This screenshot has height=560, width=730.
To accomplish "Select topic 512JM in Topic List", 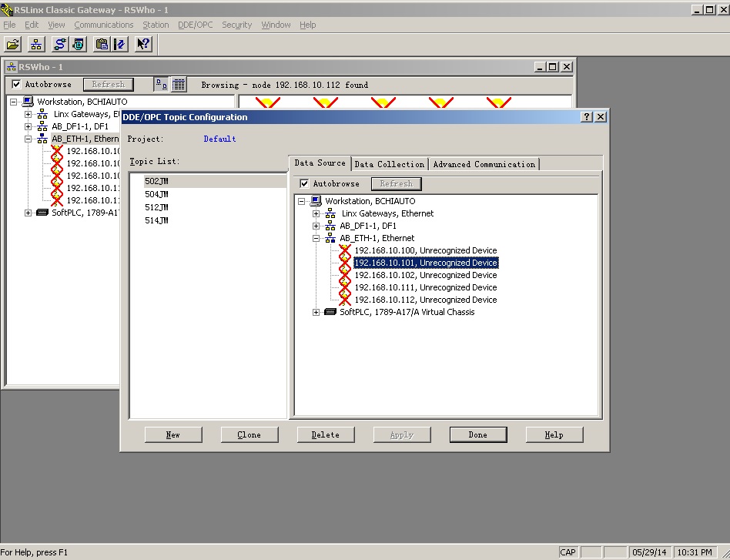I will (156, 207).
